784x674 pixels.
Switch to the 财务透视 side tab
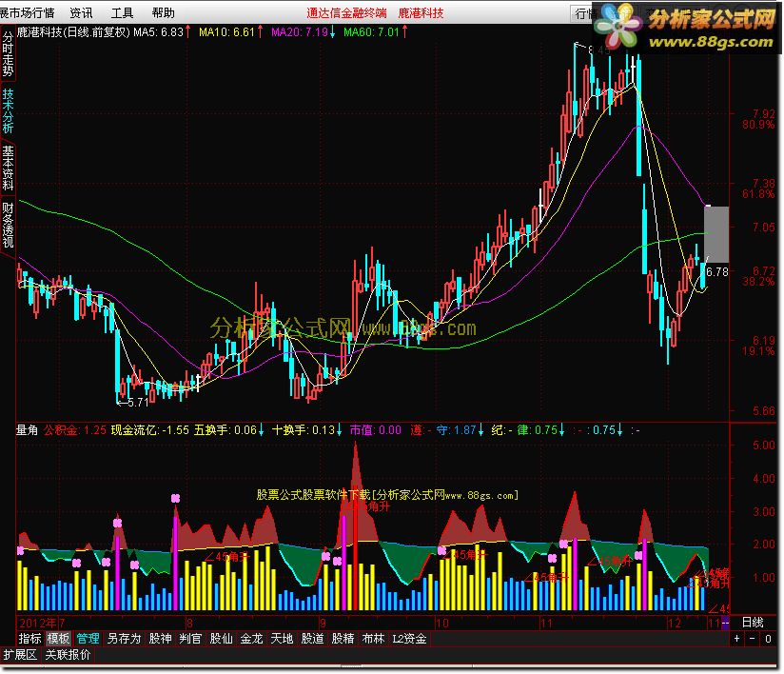[8, 225]
